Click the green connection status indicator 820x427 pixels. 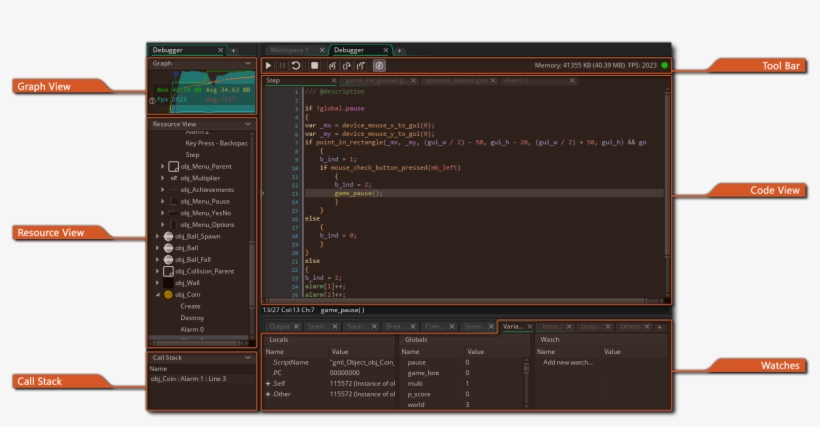click(x=665, y=65)
